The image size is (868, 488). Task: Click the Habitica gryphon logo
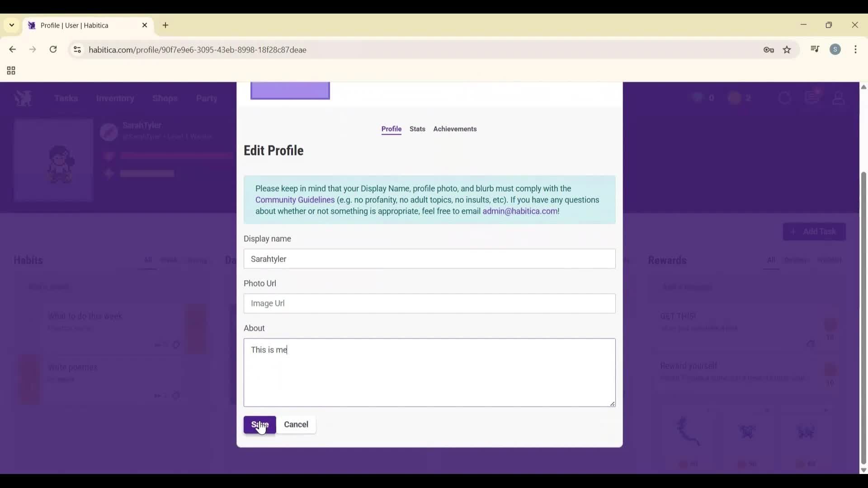pos(23,98)
